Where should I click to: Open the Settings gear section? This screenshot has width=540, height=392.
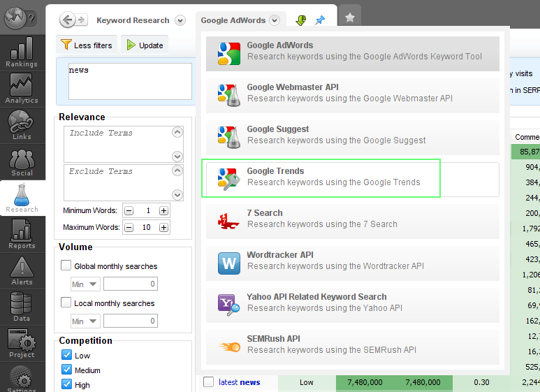click(22, 378)
